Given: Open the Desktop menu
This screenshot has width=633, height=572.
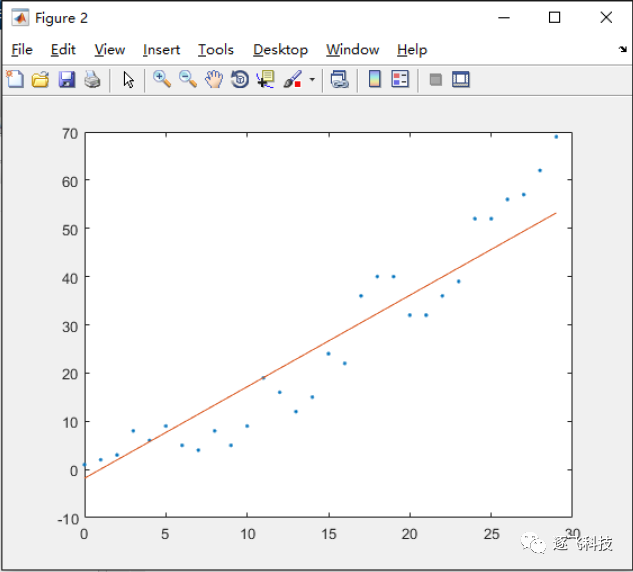Looking at the screenshot, I should click(280, 50).
